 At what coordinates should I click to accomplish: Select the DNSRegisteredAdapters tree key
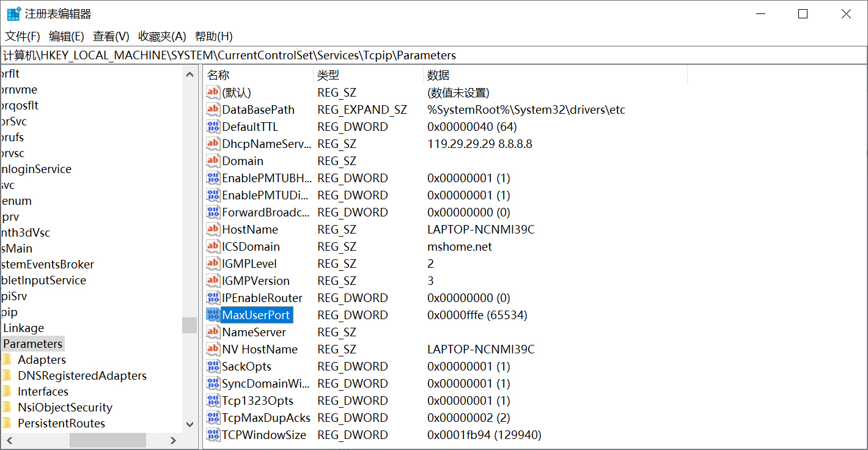click(x=82, y=375)
